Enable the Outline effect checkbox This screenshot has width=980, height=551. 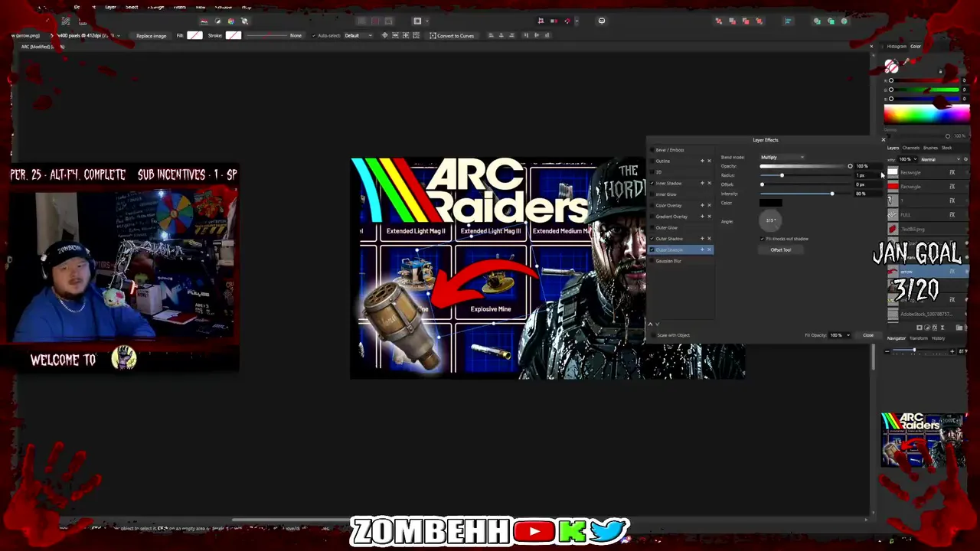pyautogui.click(x=652, y=161)
